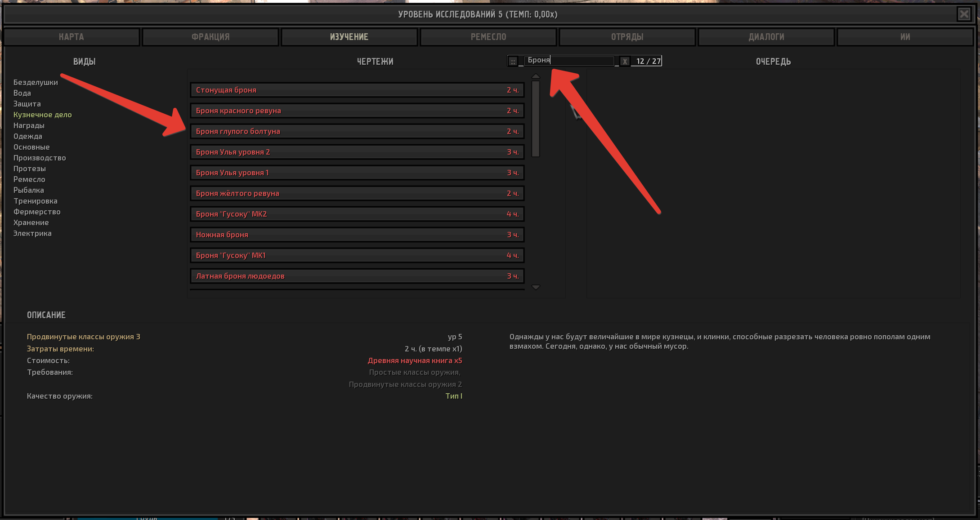Pick Броня Улья уровня 2 blueprint
The image size is (980, 520).
pos(357,152)
